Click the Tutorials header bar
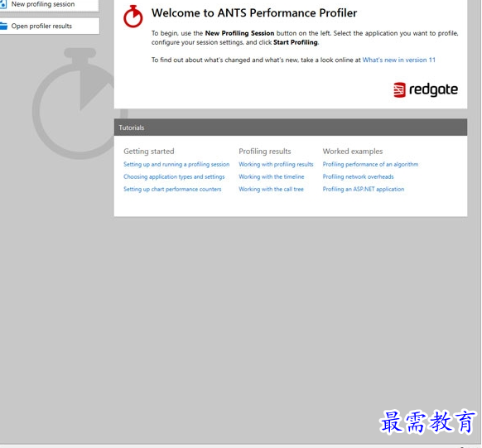Viewport: 482px width, 448px height. coord(291,128)
